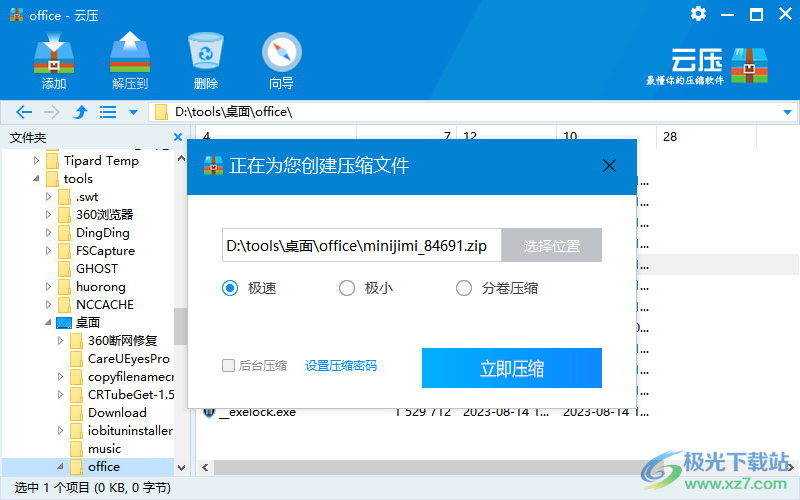This screenshot has width=800, height=500.
Task: Collapse the office folder node
Action: click(60, 466)
